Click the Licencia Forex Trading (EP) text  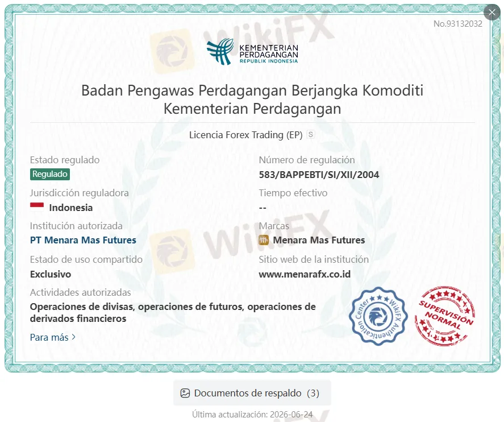(246, 135)
